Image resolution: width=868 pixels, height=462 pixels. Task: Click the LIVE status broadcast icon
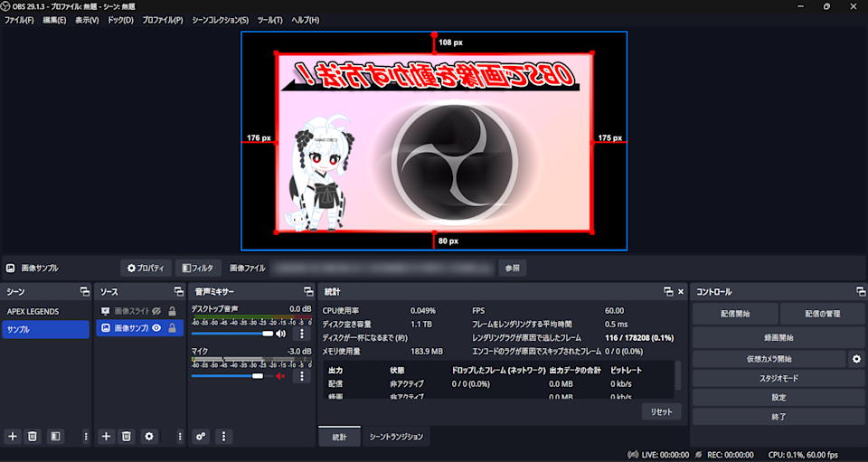click(x=633, y=455)
